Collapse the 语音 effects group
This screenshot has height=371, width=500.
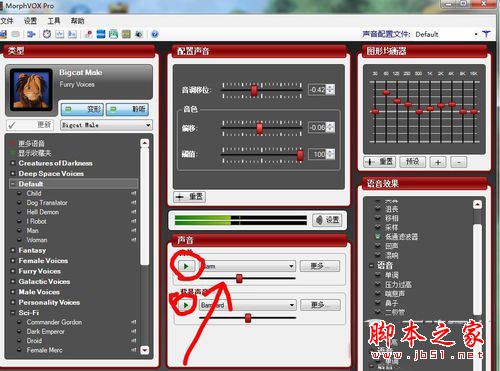(371, 266)
